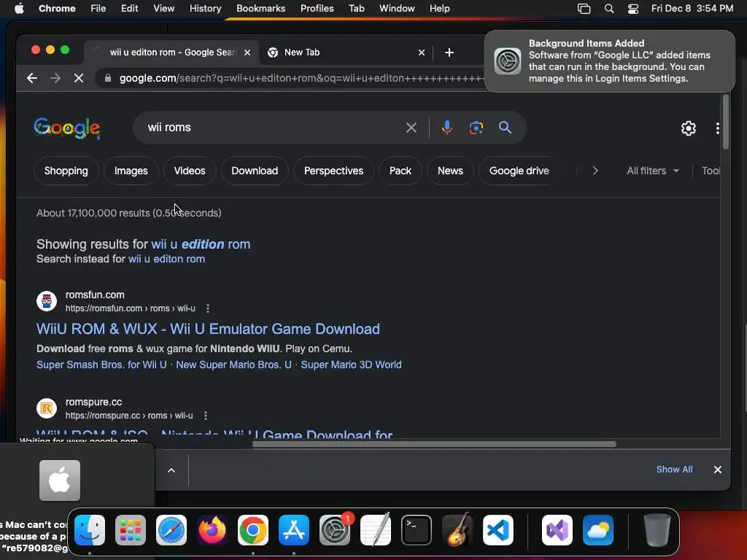
Task: Filter results by Images
Action: [x=131, y=171]
